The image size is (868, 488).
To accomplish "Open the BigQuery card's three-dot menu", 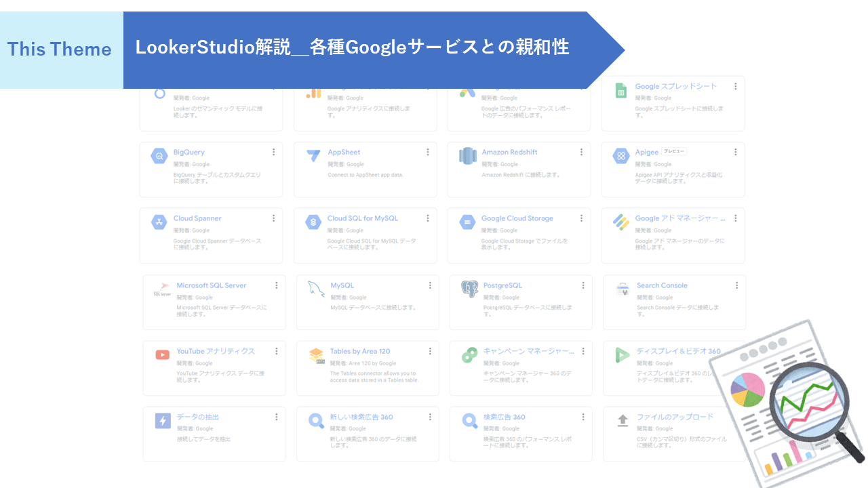I will pyautogui.click(x=274, y=152).
